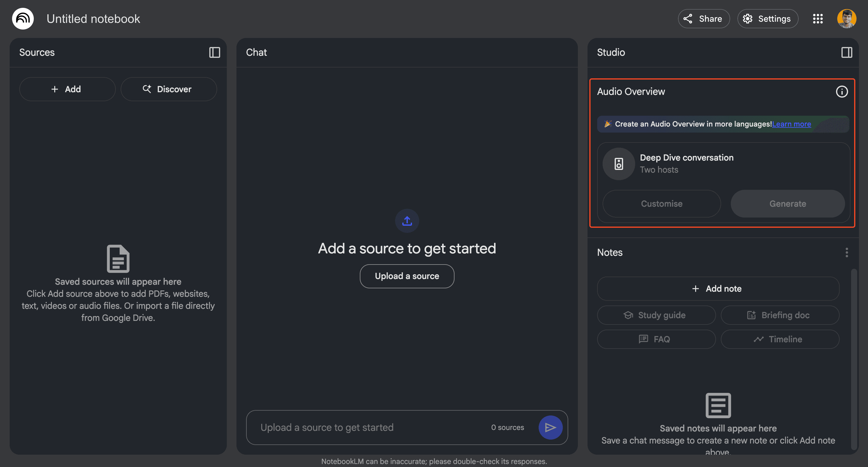Click the blue send message arrow
Viewport: 868px width, 467px height.
click(550, 427)
